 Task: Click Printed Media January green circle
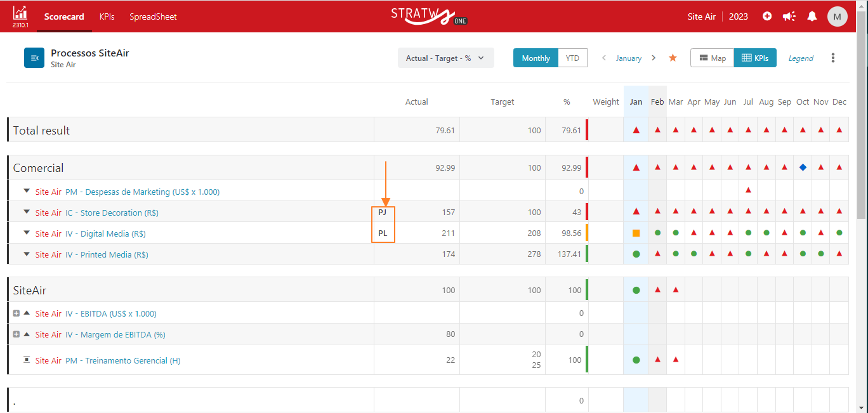636,254
